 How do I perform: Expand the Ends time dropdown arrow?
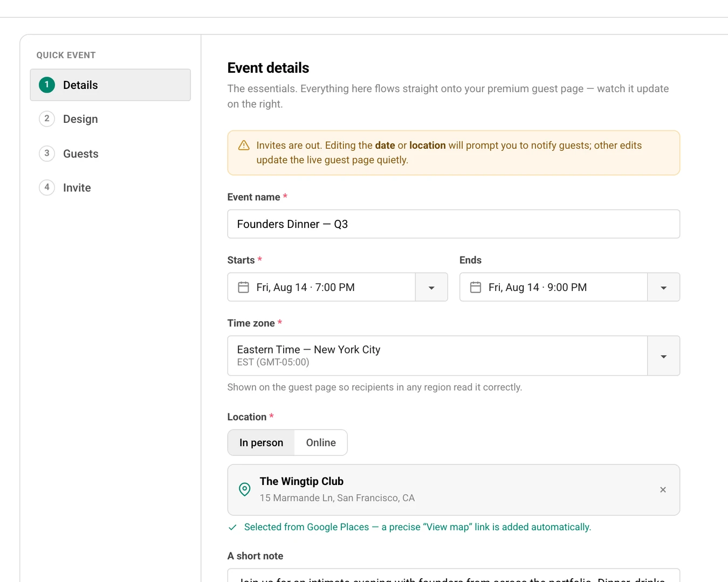coord(663,287)
